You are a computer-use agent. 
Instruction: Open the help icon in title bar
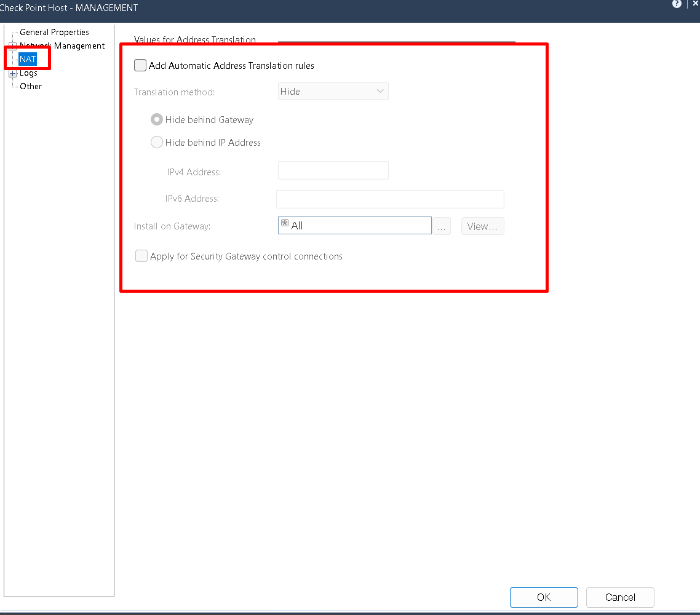point(677,4)
